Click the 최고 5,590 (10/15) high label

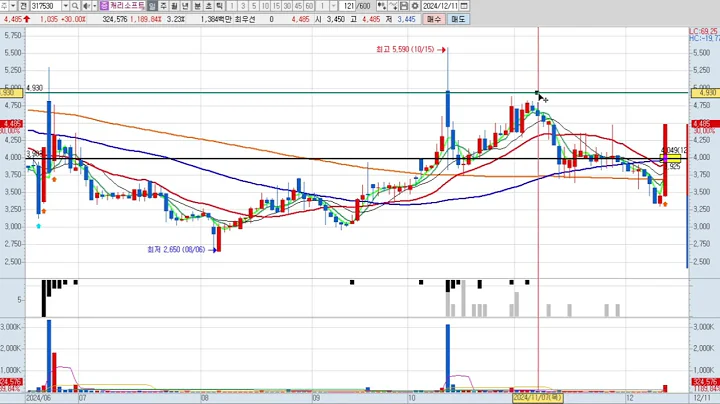tap(405, 50)
